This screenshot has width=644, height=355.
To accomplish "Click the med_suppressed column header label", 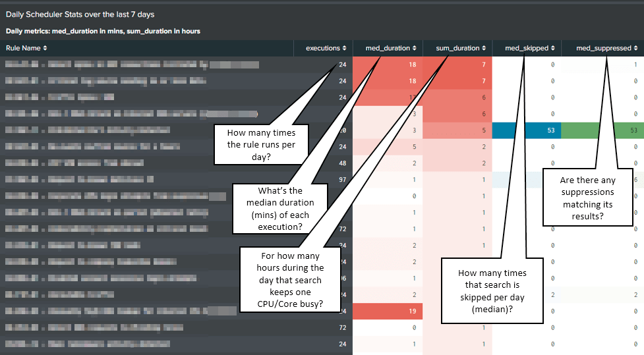I will (x=604, y=48).
